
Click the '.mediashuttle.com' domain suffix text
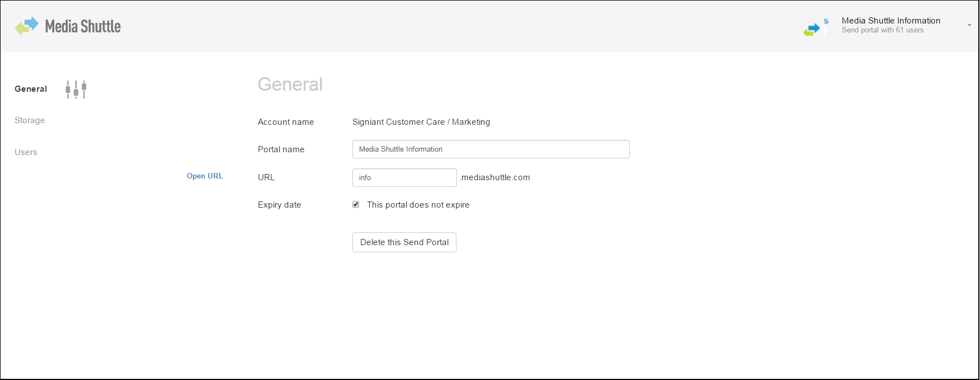click(495, 177)
